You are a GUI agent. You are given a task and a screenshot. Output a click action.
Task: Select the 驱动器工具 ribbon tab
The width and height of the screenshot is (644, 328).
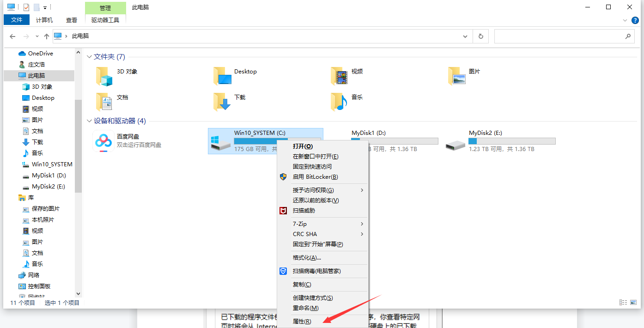[x=105, y=20]
